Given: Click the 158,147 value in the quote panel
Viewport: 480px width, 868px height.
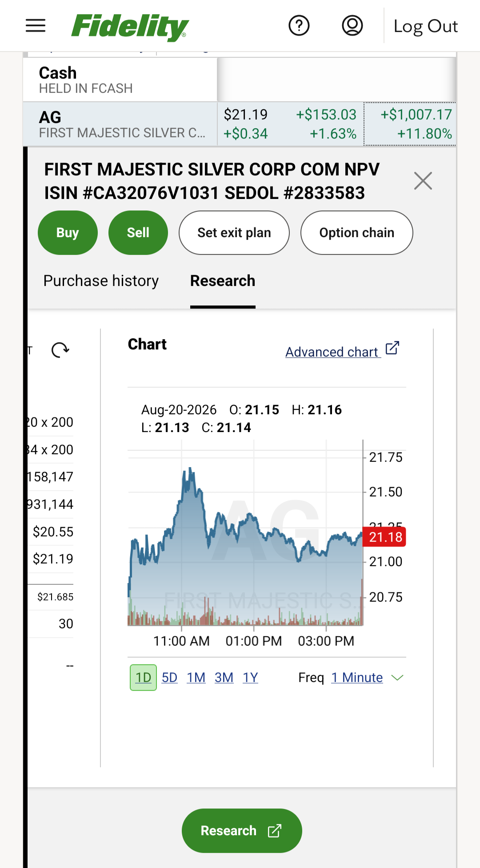Looking at the screenshot, I should [50, 477].
